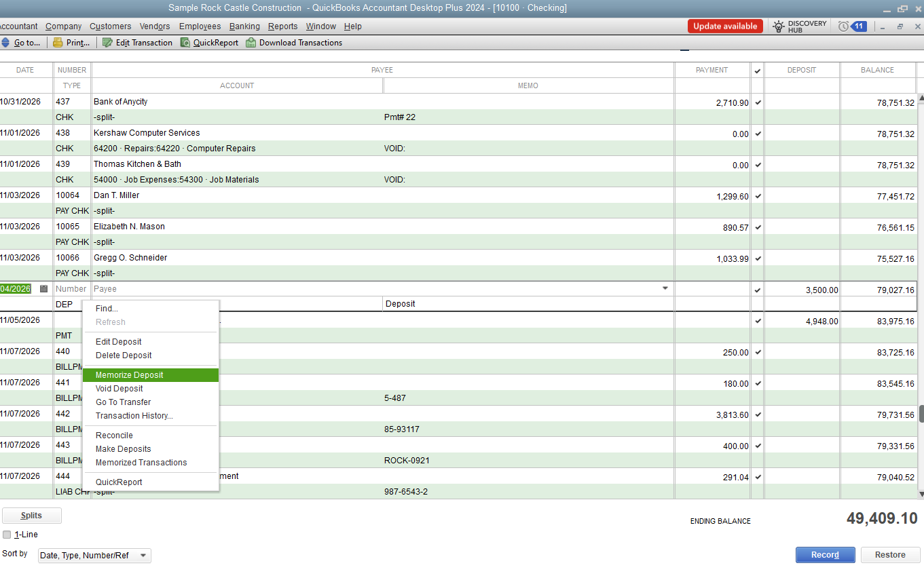Viewport: 924px width, 578px height.
Task: Click check number 10065
Action: 68,227
